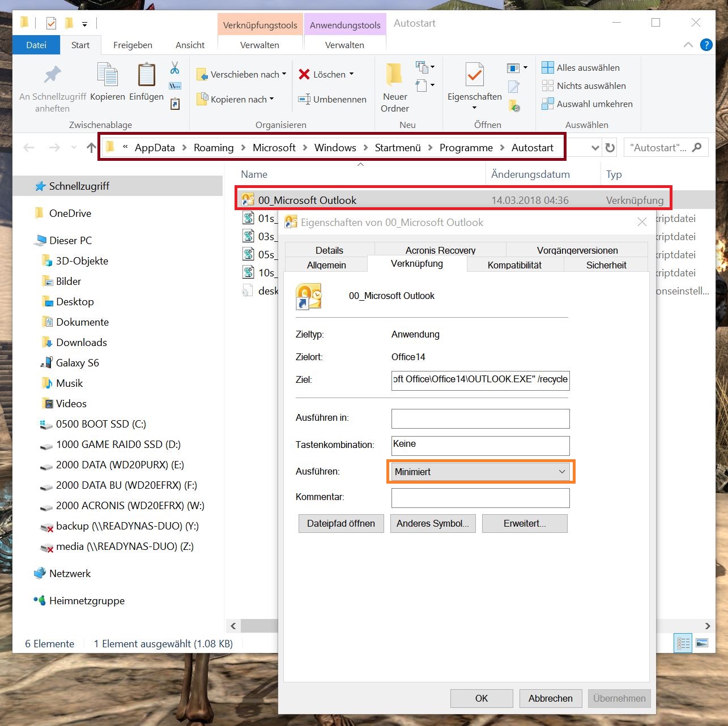Open the Löschen dropdown arrow
The image size is (728, 726).
coord(351,74)
